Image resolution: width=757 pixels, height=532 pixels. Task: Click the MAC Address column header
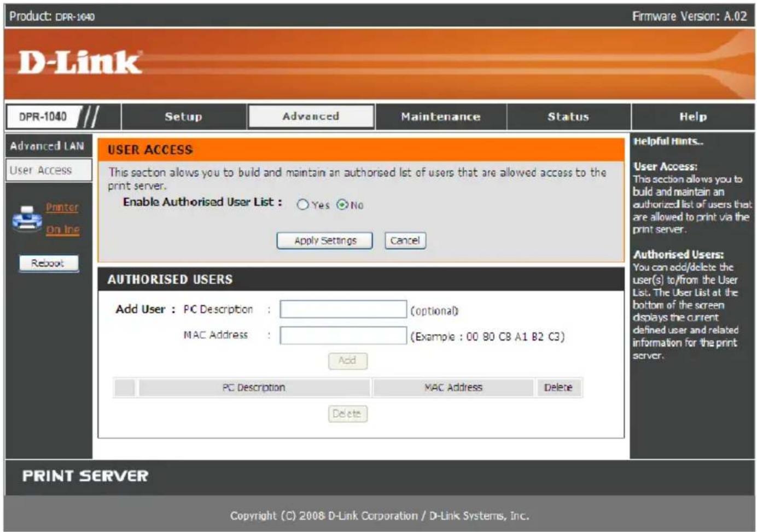coord(453,388)
